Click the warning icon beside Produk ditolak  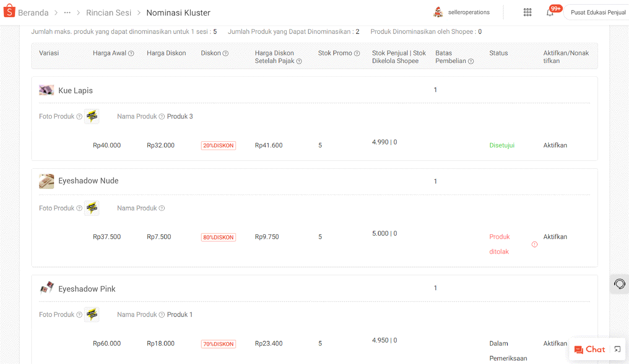pyautogui.click(x=534, y=244)
